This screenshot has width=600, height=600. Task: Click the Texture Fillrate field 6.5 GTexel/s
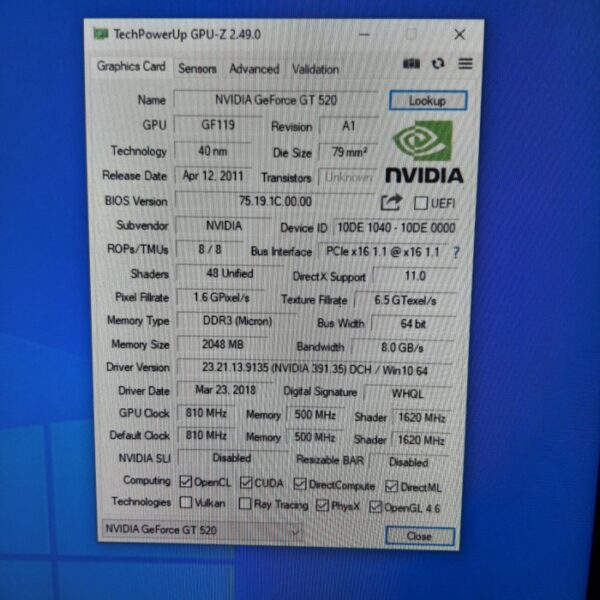point(405,300)
